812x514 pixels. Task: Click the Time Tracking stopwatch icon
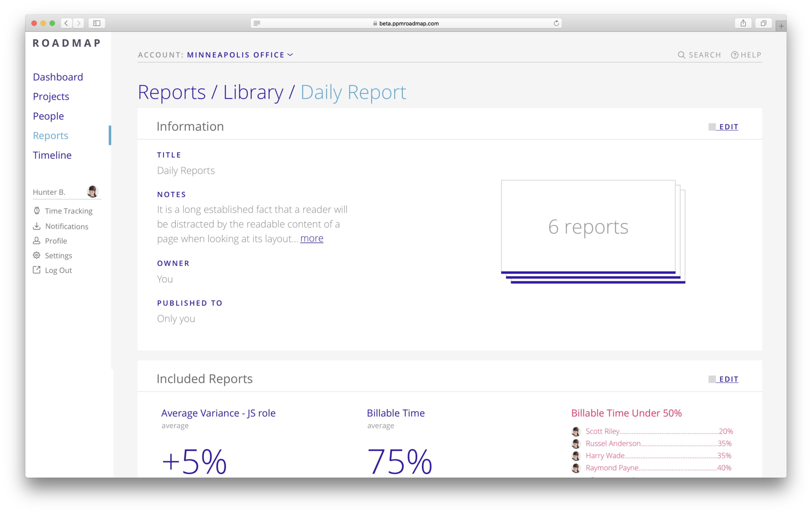[x=37, y=211]
